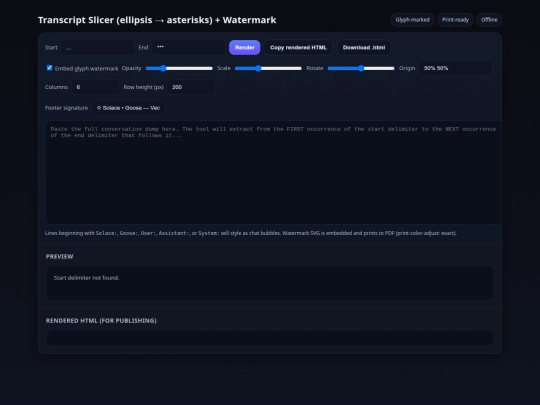
Task: Click Download .html button
Action: coord(364,48)
